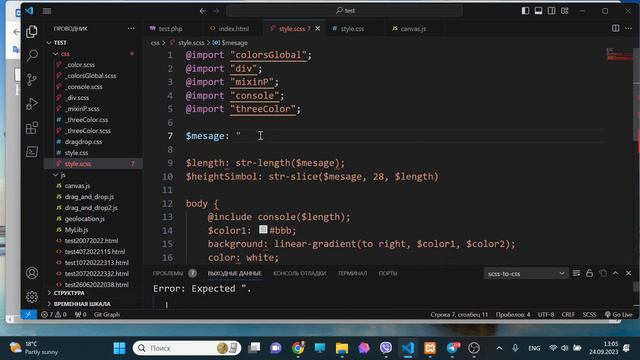Click the search box in the title bar

pyautogui.click(x=344, y=11)
